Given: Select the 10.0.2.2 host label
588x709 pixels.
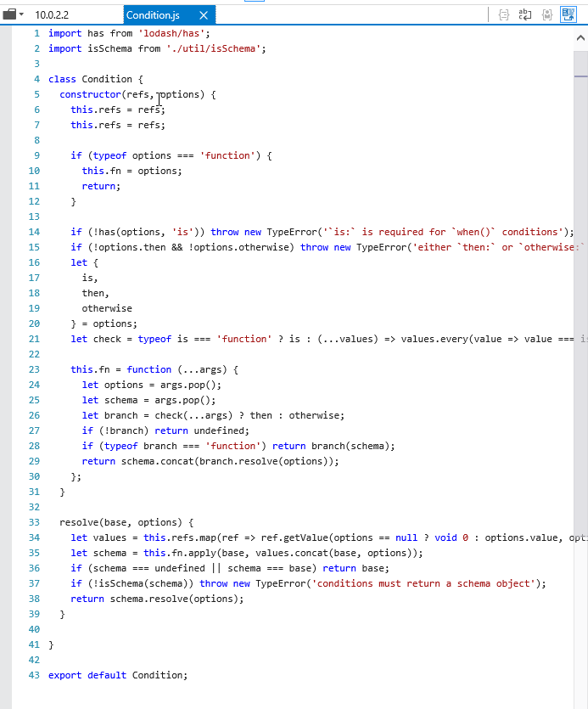Looking at the screenshot, I should [52, 15].
